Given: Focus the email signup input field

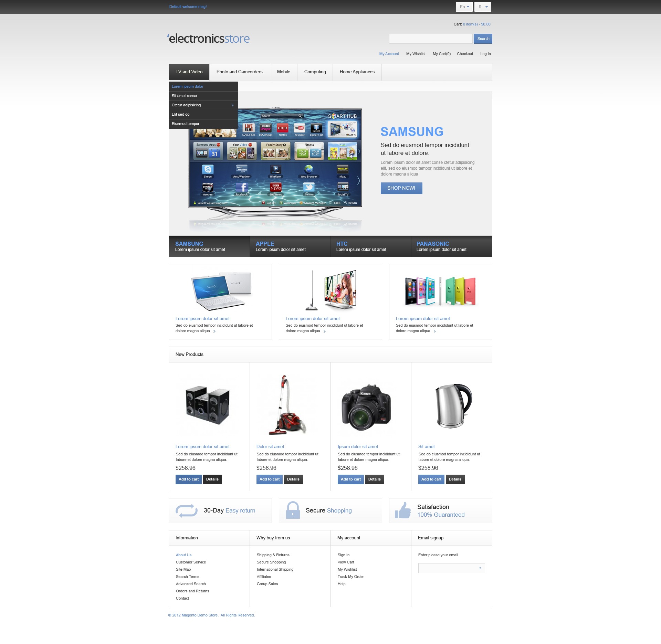Looking at the screenshot, I should click(451, 568).
